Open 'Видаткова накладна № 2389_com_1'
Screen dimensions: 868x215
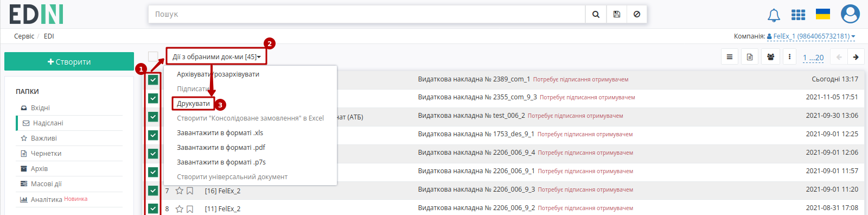[474, 79]
